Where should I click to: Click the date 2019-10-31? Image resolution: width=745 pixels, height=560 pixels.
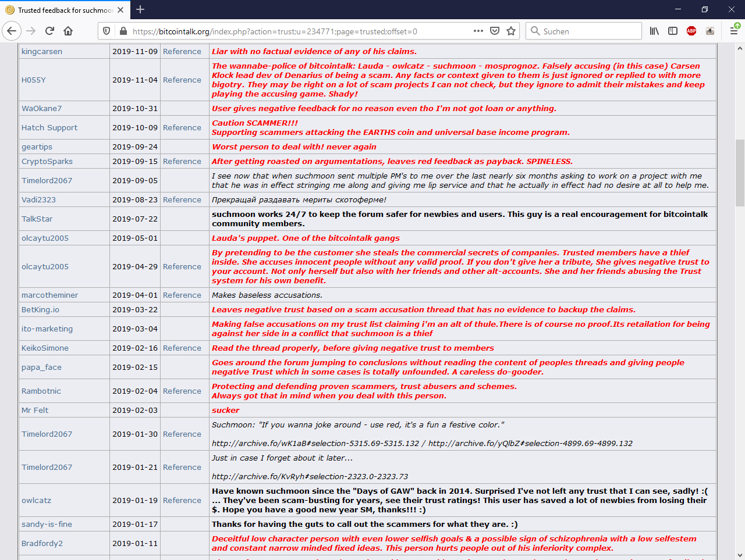pos(135,108)
